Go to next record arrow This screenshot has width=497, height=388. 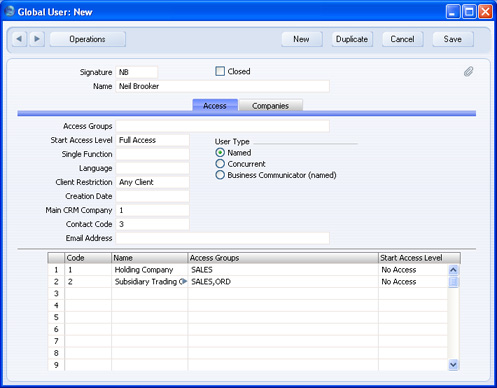click(x=37, y=39)
